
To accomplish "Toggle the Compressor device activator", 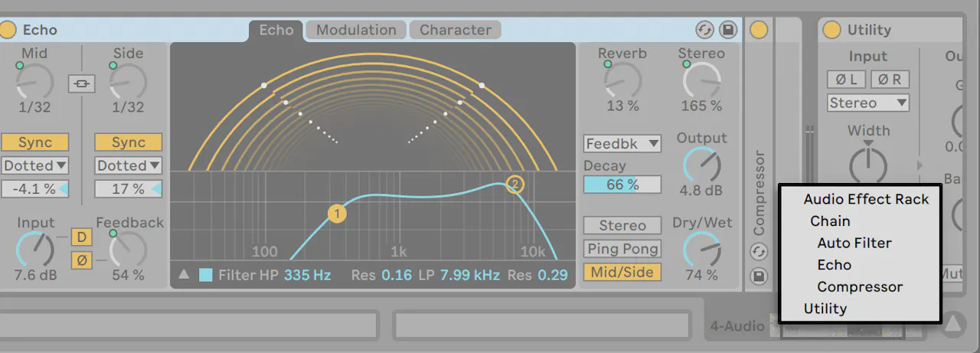I will point(759,31).
